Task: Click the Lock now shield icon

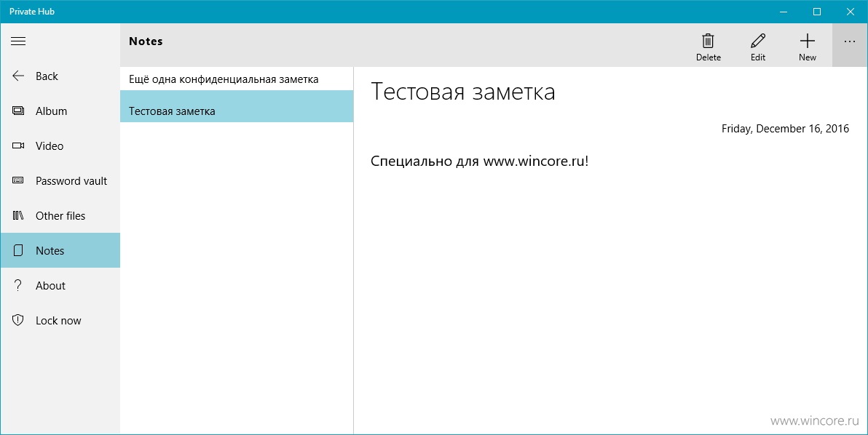Action: [18, 320]
